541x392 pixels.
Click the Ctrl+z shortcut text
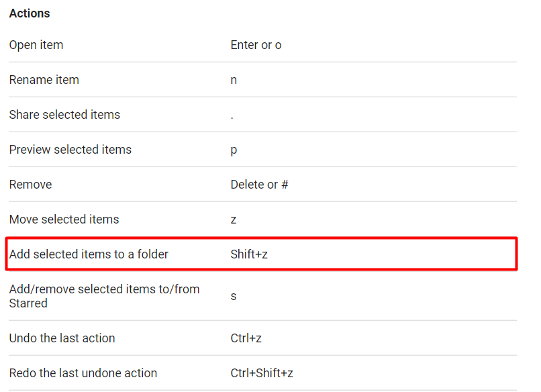246,338
